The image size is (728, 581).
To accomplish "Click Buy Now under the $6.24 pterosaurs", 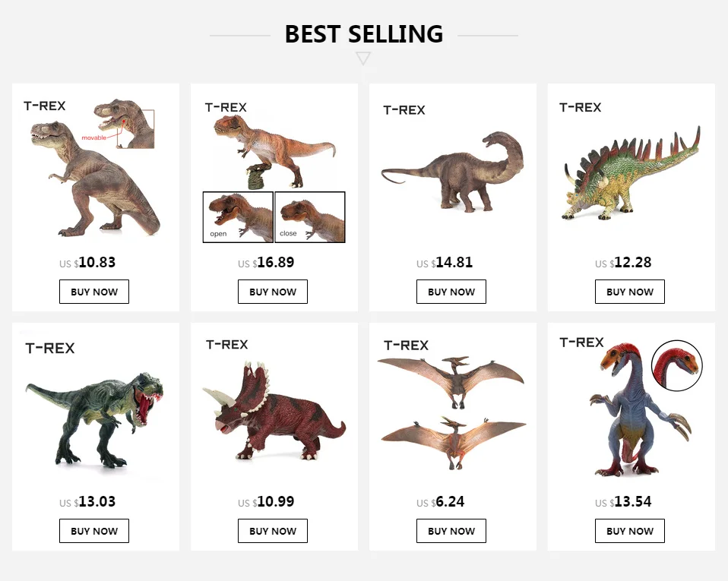I will (451, 531).
